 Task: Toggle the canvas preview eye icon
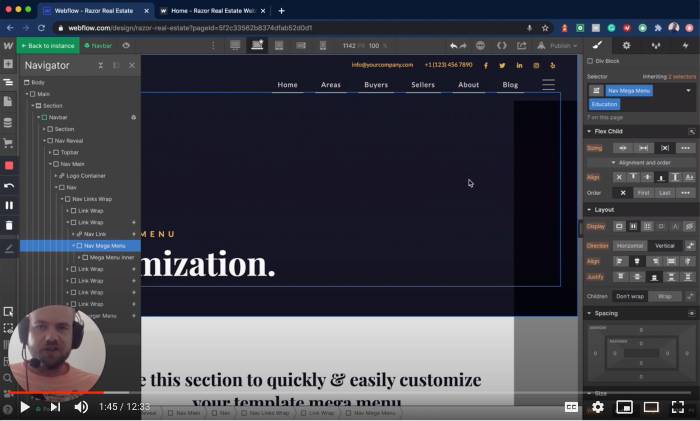[x=126, y=45]
